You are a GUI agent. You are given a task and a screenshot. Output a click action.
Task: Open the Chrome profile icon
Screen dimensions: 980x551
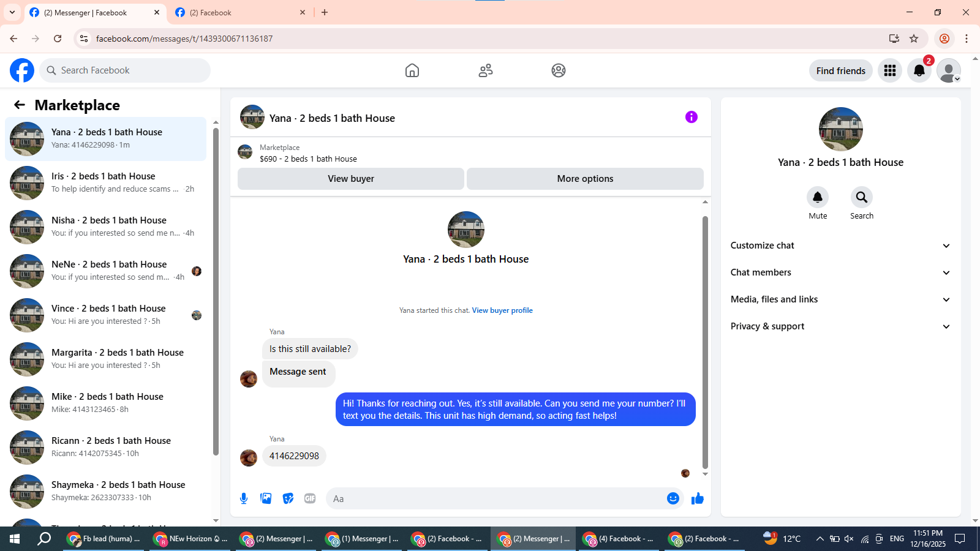pyautogui.click(x=944, y=39)
